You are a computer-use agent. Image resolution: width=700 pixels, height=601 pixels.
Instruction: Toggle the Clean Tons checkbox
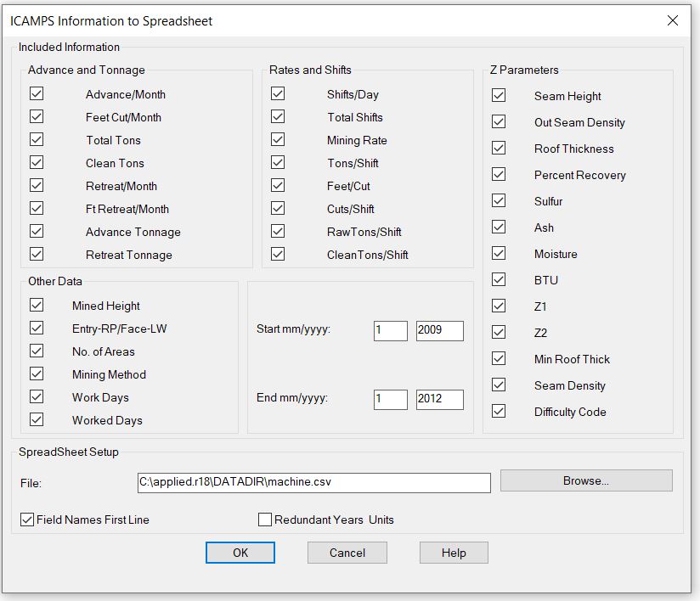tap(37, 163)
